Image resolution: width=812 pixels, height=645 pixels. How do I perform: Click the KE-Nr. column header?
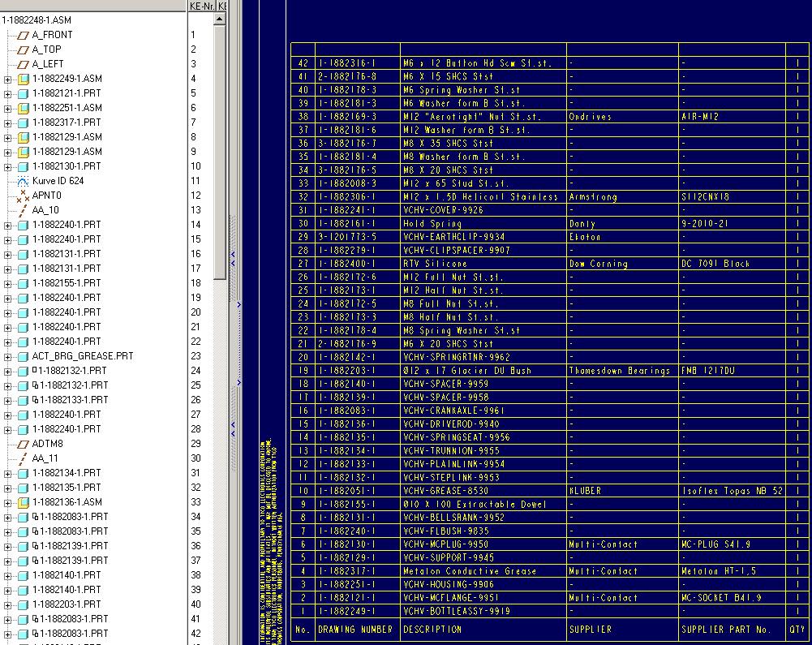[202, 6]
